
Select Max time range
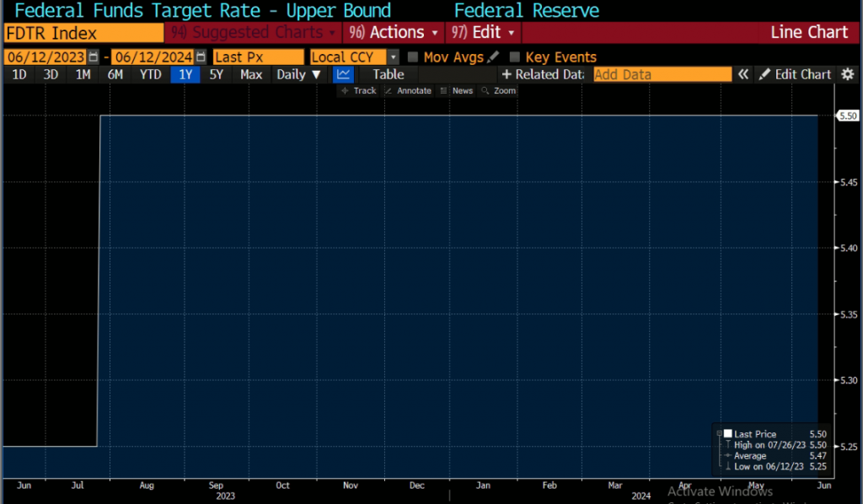251,74
